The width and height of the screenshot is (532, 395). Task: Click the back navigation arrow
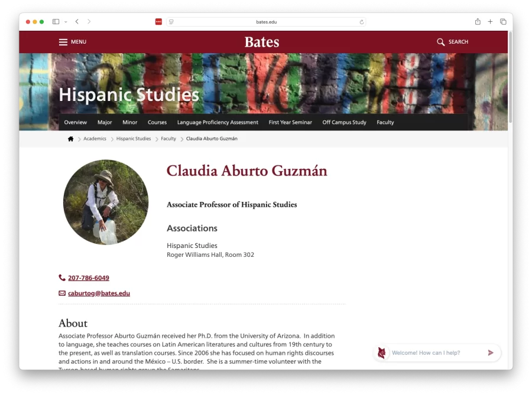[x=77, y=21]
